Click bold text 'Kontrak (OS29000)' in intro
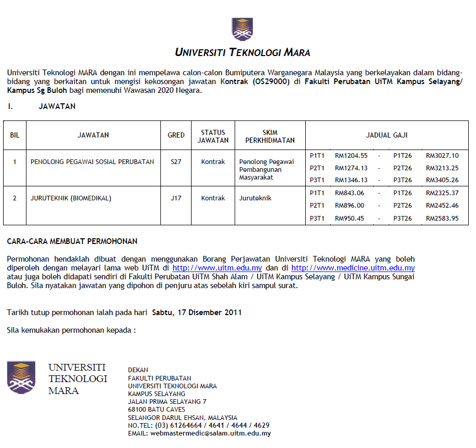Viewport: 476px width, 448px height. point(255,82)
